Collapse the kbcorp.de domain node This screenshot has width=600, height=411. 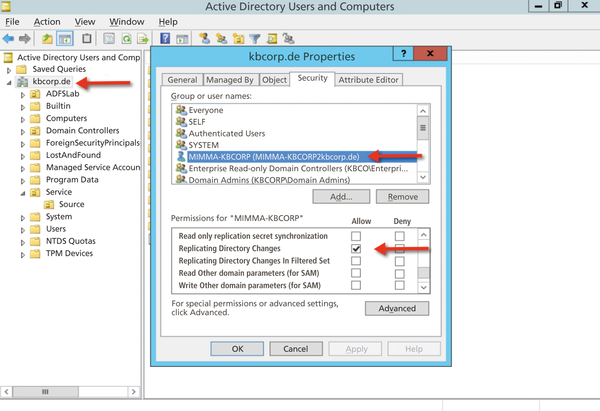click(x=9, y=83)
